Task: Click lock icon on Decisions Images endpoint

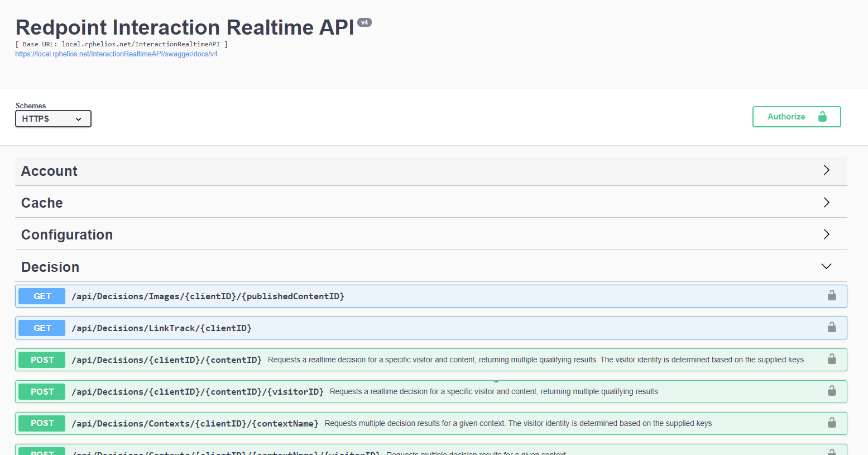Action: coord(831,295)
